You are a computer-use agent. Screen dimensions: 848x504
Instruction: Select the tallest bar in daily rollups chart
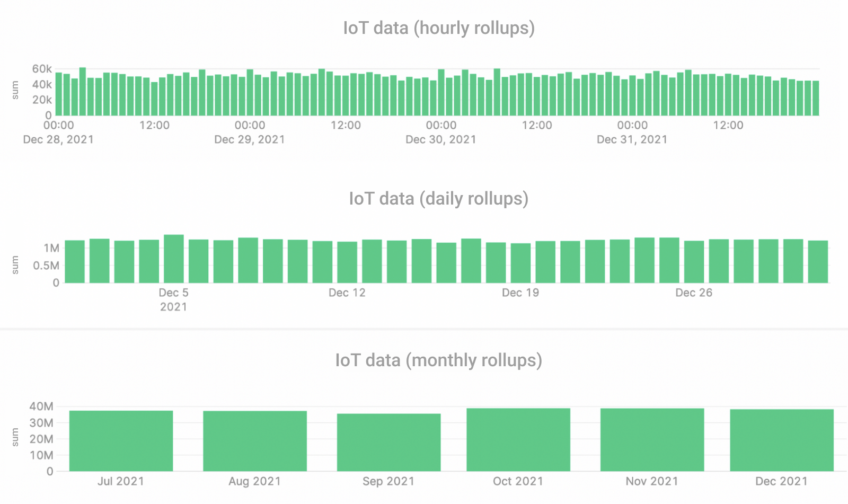coord(174,259)
